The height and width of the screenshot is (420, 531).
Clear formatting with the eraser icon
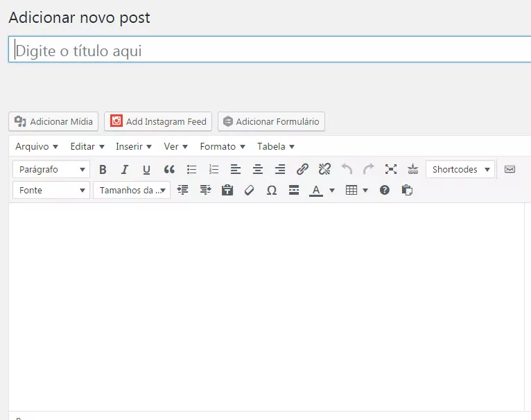coord(250,190)
